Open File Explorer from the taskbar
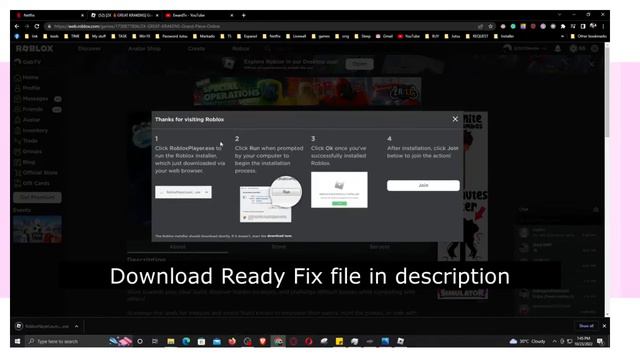Viewport: 640px width, 360px height. (x=171, y=341)
